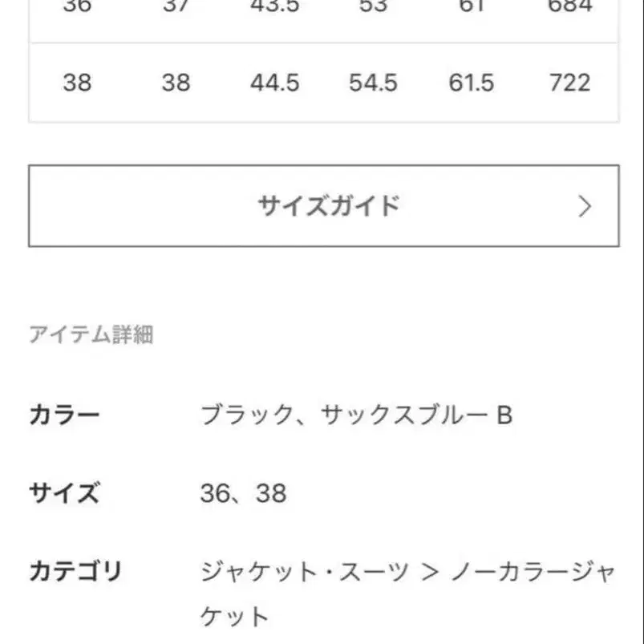
Task: Click the 53 cell in size table
Action: 373,6
